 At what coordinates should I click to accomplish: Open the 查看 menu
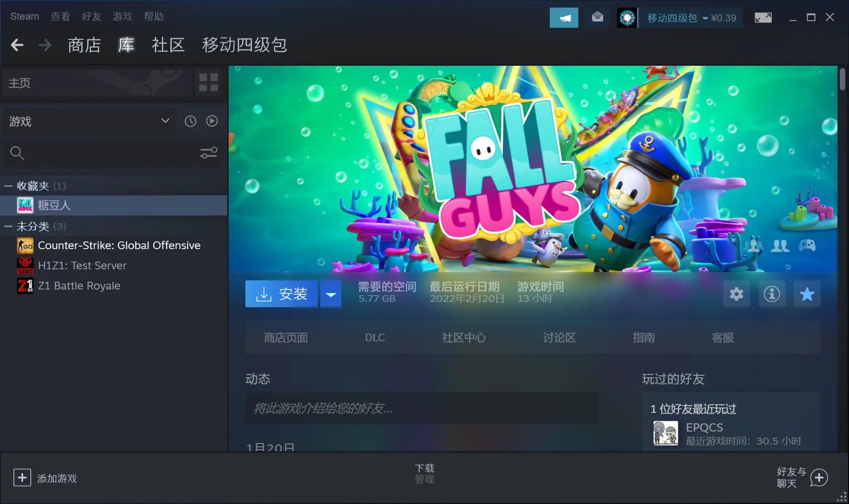(61, 16)
